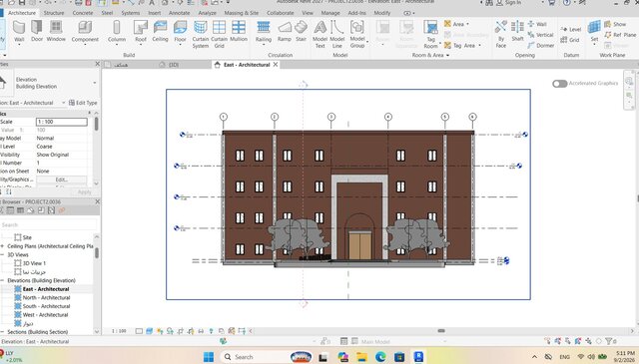This screenshot has height=364, width=639.
Task: Open the Collaborate ribbon tab
Action: coord(280,13)
